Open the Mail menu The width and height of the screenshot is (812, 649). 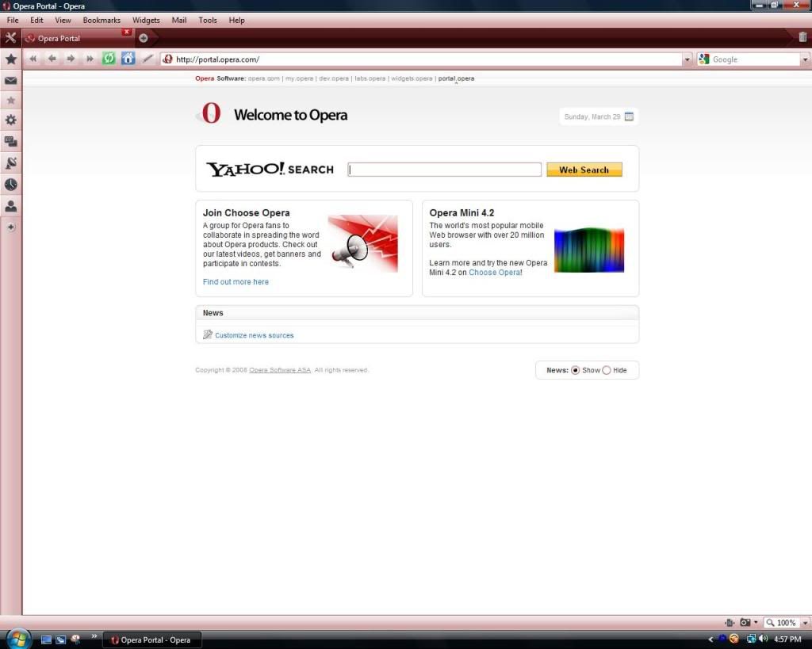[178, 20]
